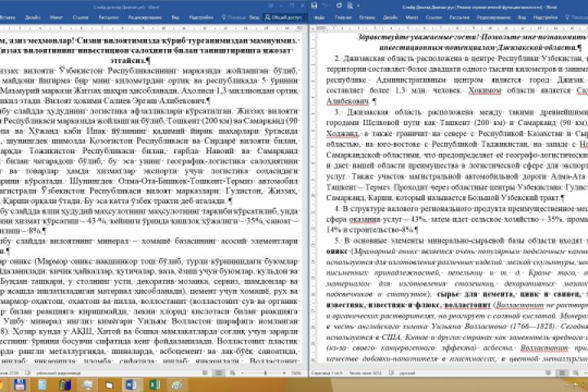Click proofing check icon in right status bar
This screenshot has width=588, height=392.
391,373
